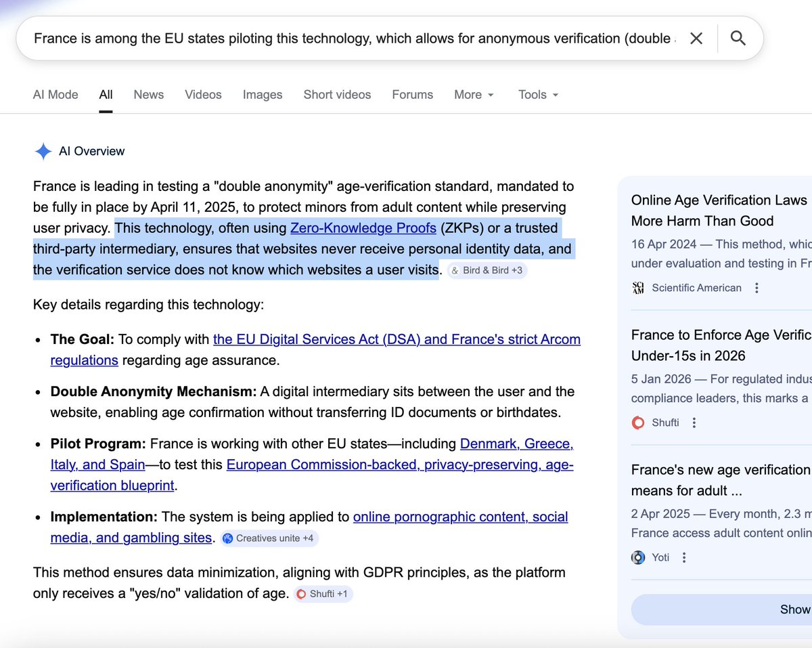Screen dimensions: 812x648
Task: Switch to the Forums tab
Action: [x=413, y=95]
